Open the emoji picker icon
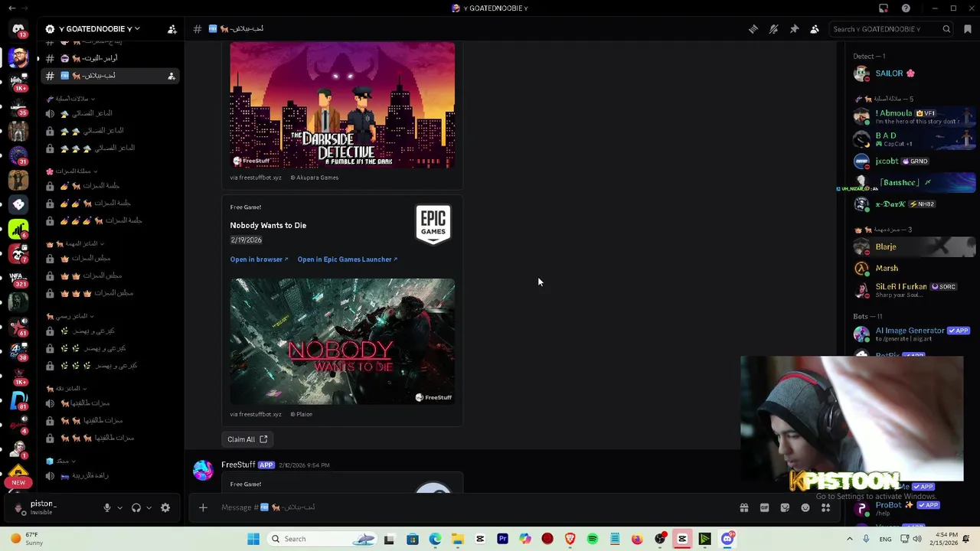The image size is (980, 551). click(805, 507)
